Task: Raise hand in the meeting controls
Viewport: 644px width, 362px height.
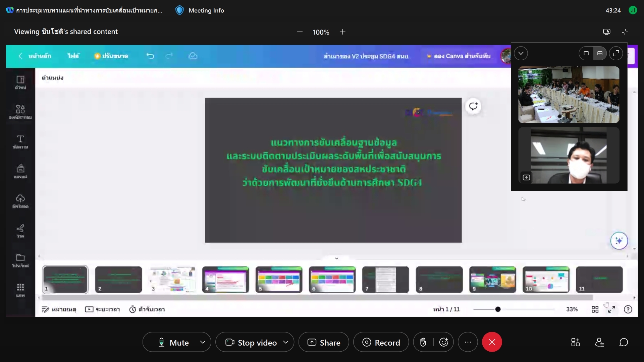Action: tap(423, 342)
